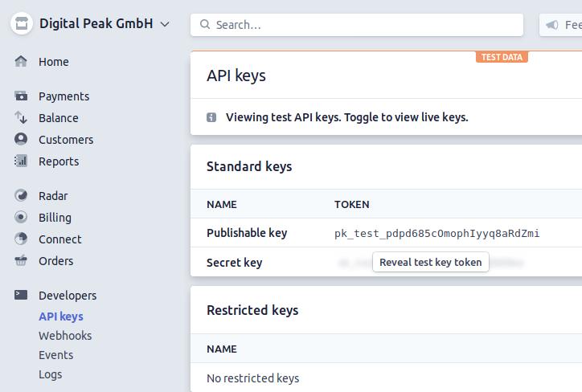The width and height of the screenshot is (582, 392).
Task: Reveal the test secret key token
Action: (x=431, y=262)
